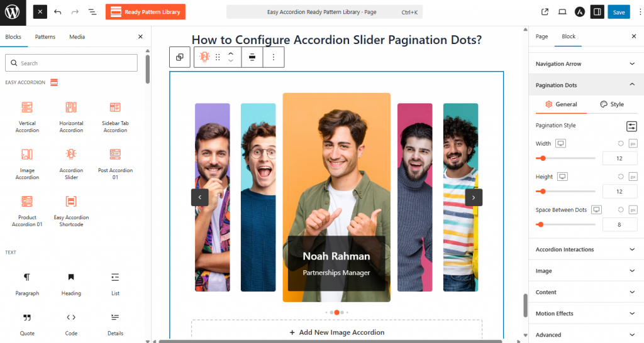The image size is (644, 343).
Task: Open the WordPress logo menu
Action: (x=13, y=13)
